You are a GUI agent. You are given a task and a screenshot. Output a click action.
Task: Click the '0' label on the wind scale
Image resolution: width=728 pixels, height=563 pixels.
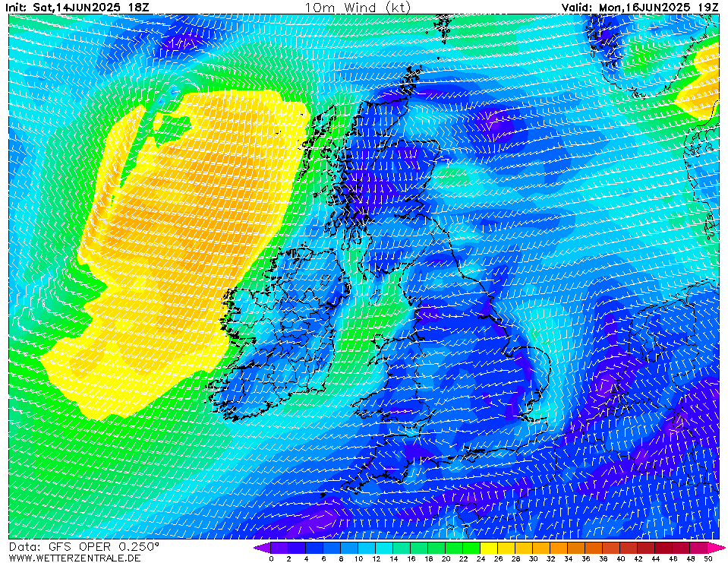point(271,558)
